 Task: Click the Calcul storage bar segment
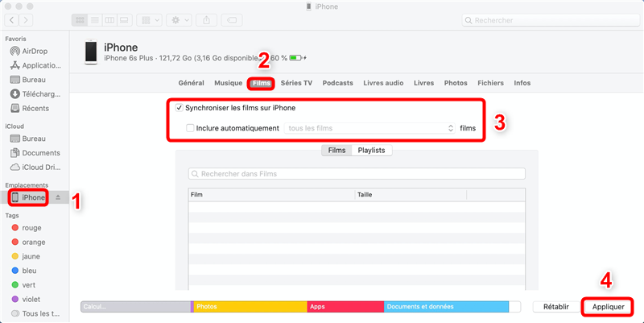tap(135, 307)
